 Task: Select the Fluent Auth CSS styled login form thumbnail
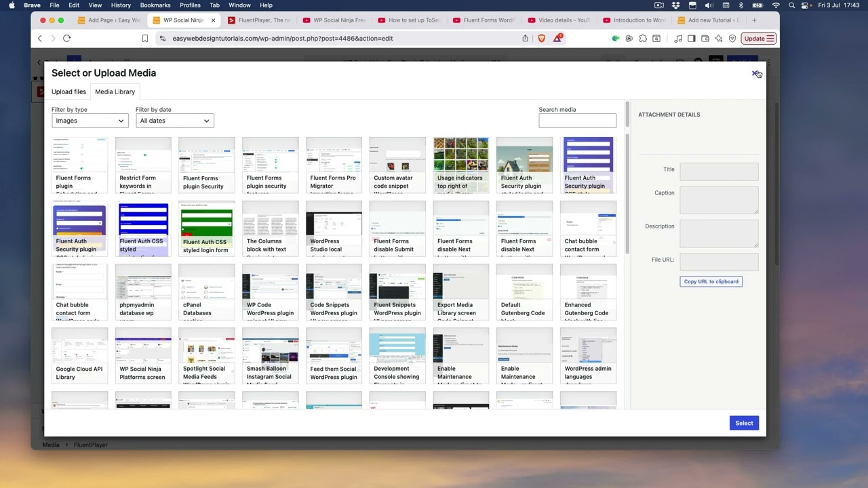click(x=207, y=228)
